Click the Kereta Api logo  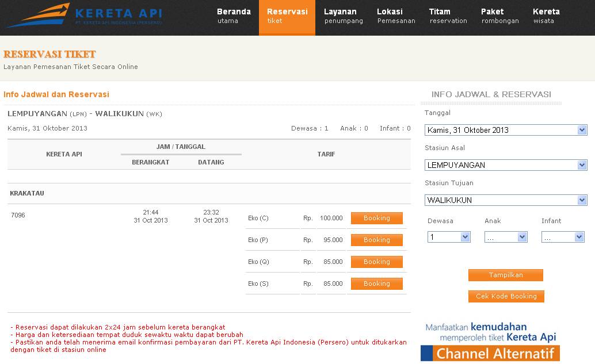click(85, 16)
